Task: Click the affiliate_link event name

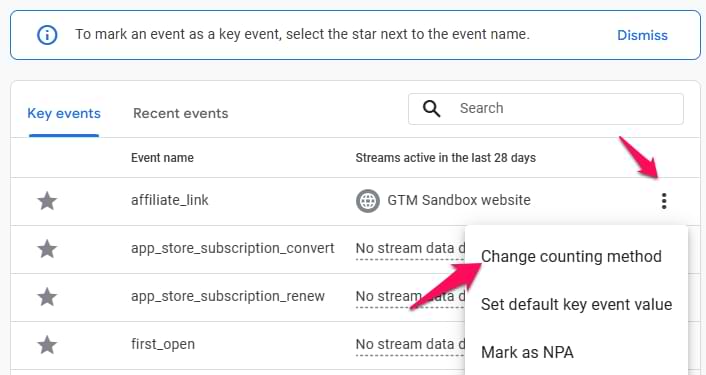Action: pos(170,200)
